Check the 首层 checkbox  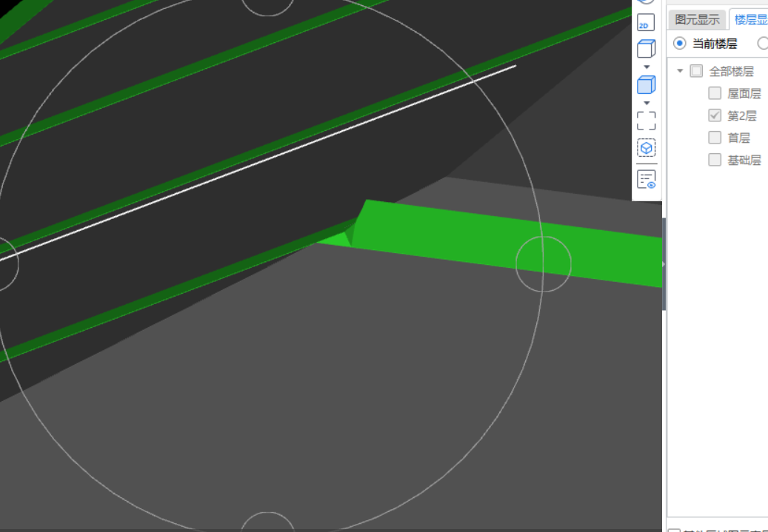click(x=715, y=138)
